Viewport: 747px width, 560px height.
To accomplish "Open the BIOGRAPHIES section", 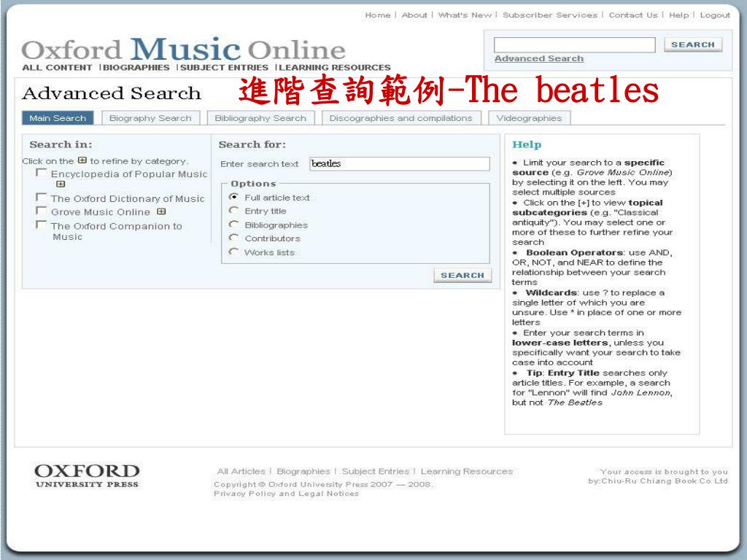I will point(136,68).
